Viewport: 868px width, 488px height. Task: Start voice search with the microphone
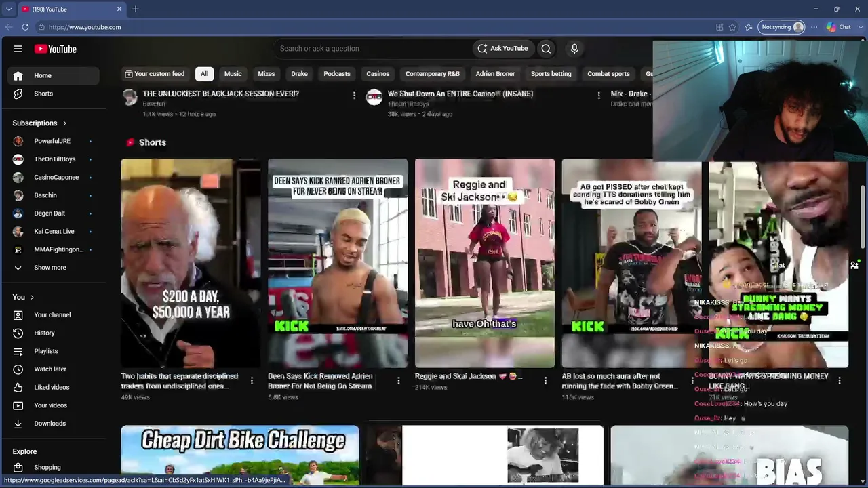click(x=574, y=49)
